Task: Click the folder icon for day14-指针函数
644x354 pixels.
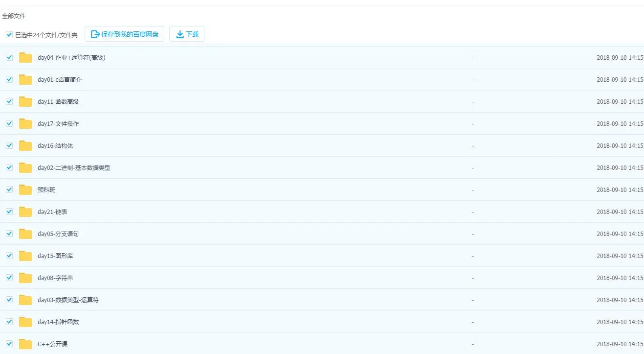Action: (x=25, y=322)
